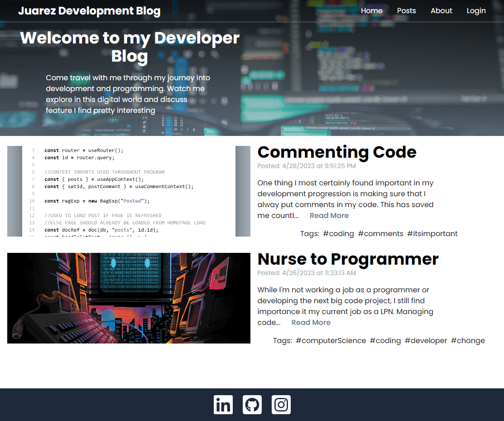Open the Commenting Code post title

[336, 152]
